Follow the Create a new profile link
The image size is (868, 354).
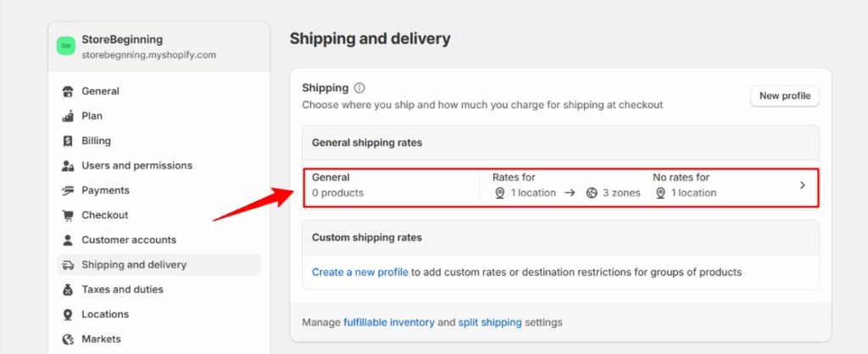360,272
